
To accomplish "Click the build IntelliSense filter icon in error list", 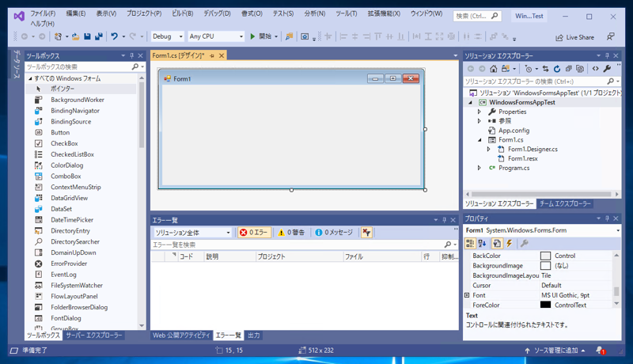I will tap(366, 233).
